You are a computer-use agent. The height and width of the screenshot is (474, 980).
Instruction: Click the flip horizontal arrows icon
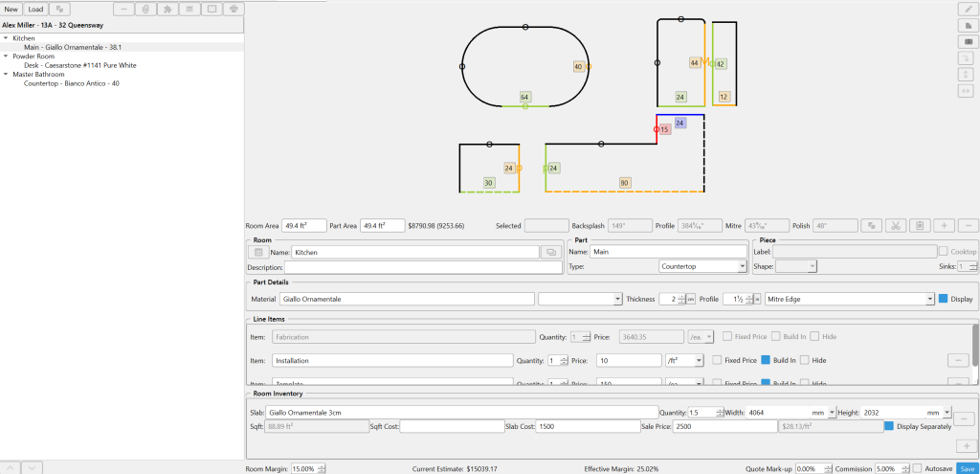967,91
